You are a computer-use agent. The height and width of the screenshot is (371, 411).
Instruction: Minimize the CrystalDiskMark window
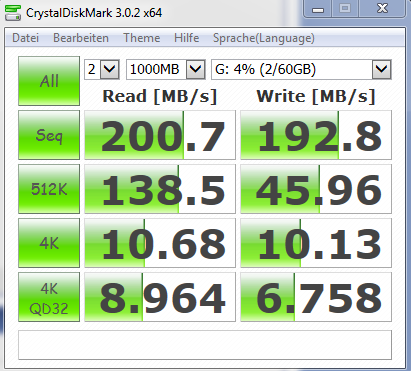pos(318,9)
